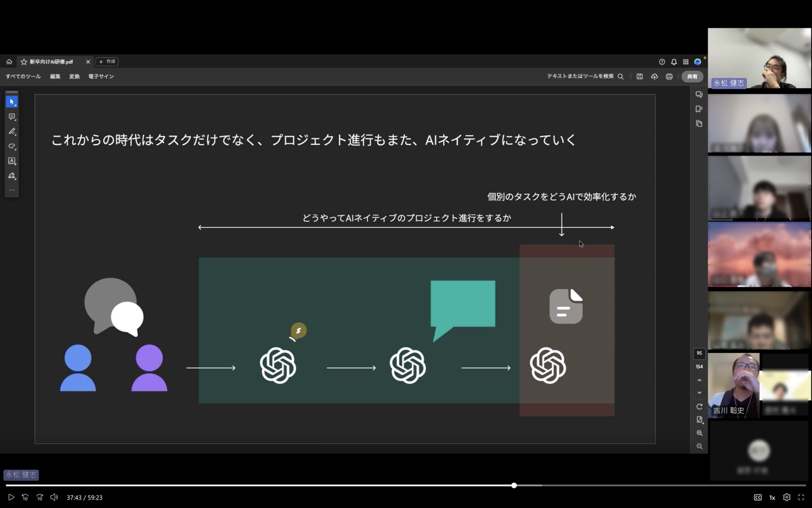Activate the freehand draw tool
The height and width of the screenshot is (508, 812).
(12, 146)
